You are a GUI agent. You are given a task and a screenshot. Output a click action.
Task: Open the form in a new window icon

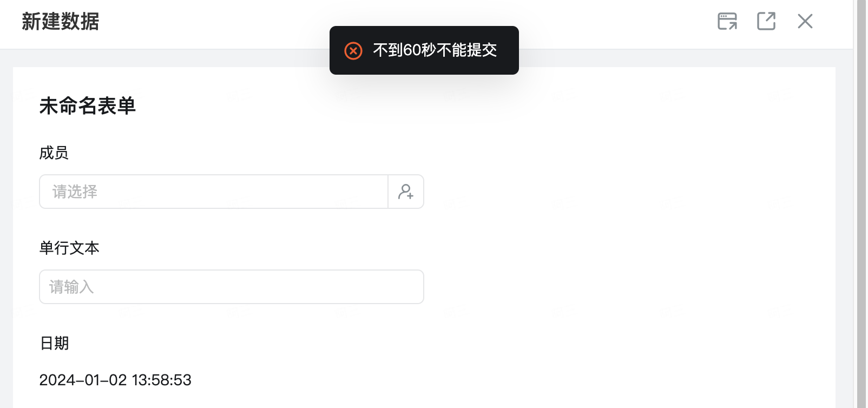pyautogui.click(x=766, y=21)
